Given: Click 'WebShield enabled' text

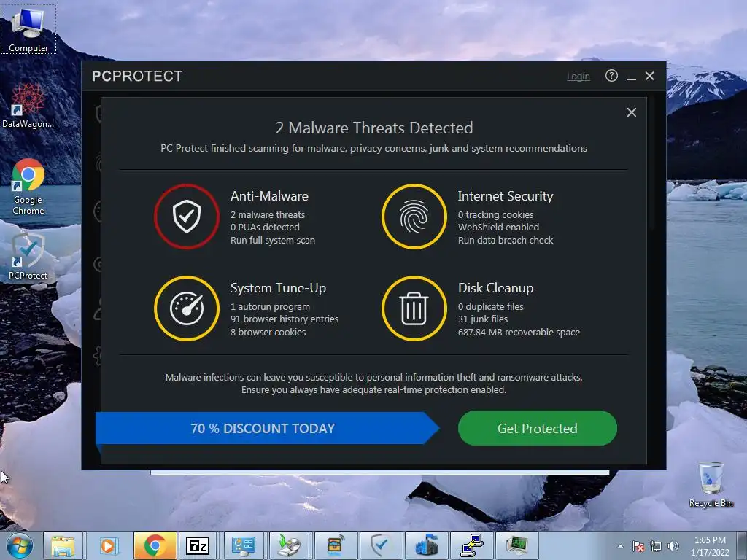Looking at the screenshot, I should coord(498,227).
